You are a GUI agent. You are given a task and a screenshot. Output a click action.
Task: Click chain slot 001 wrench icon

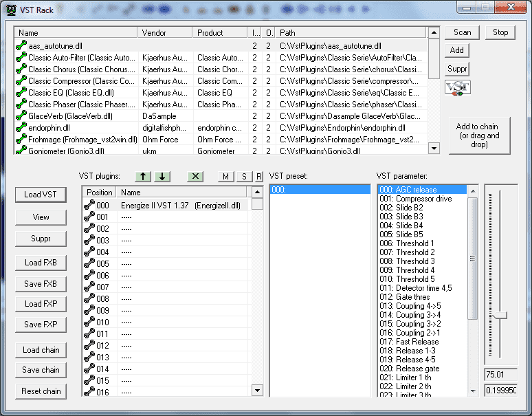[x=89, y=217]
